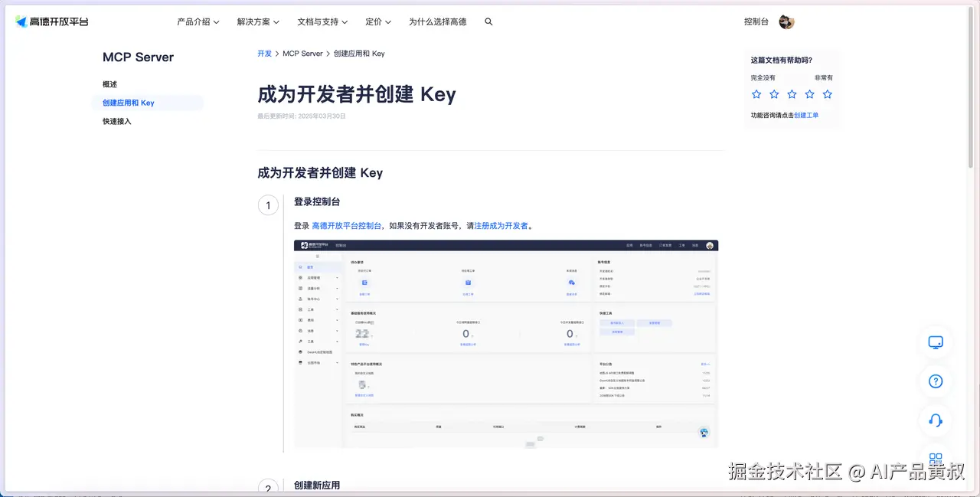The width and height of the screenshot is (980, 497).
Task: Open 为什么选择高德 menu item
Action: pos(437,22)
